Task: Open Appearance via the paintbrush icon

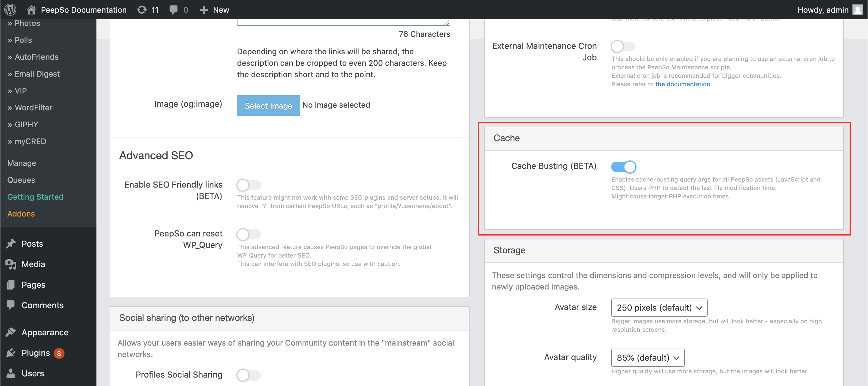Action: (x=11, y=332)
